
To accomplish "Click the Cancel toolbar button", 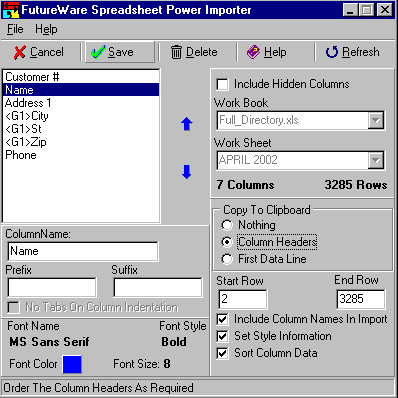I will (x=39, y=52).
